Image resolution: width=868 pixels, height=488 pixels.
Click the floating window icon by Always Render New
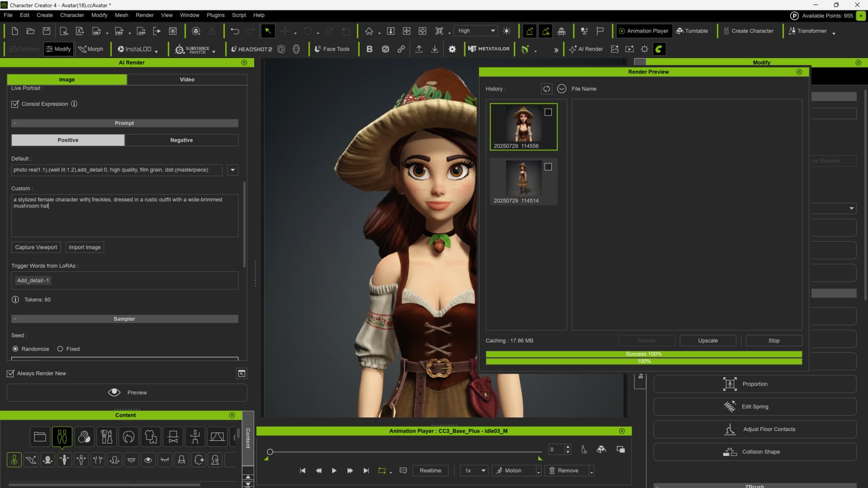pos(242,373)
